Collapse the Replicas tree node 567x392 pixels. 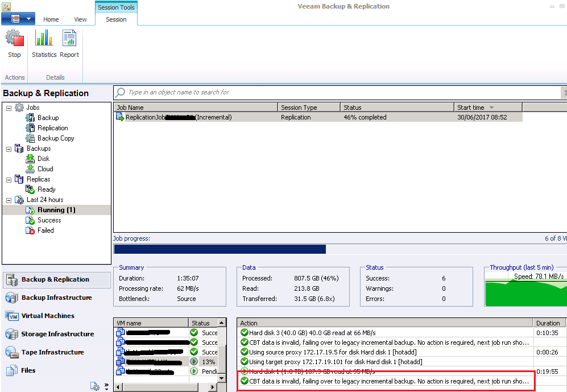(x=9, y=180)
